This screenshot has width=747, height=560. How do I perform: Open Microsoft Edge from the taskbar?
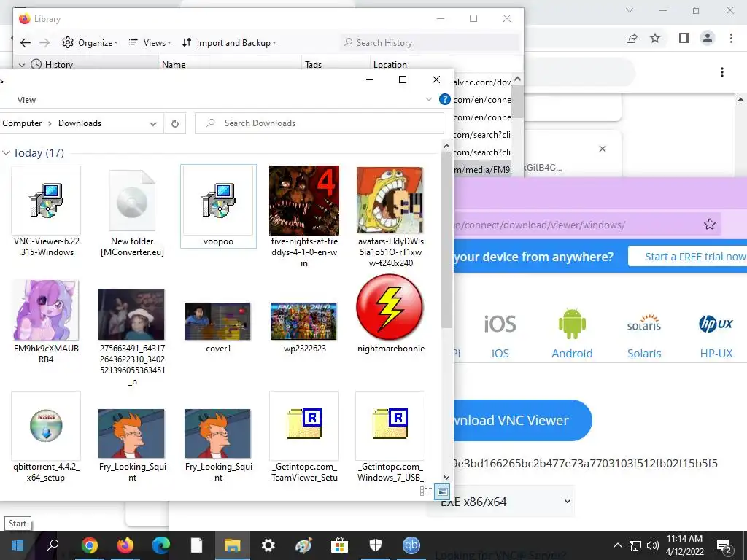tap(161, 545)
